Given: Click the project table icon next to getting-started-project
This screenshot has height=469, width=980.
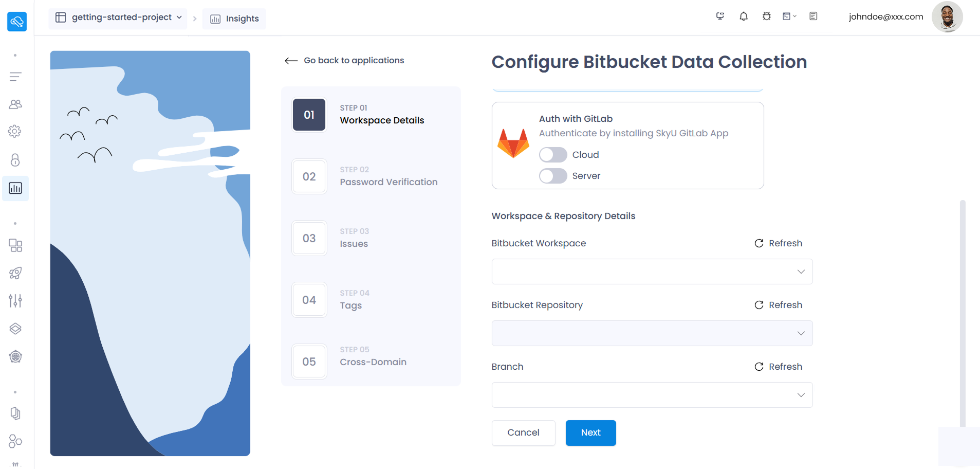Looking at the screenshot, I should [x=61, y=17].
